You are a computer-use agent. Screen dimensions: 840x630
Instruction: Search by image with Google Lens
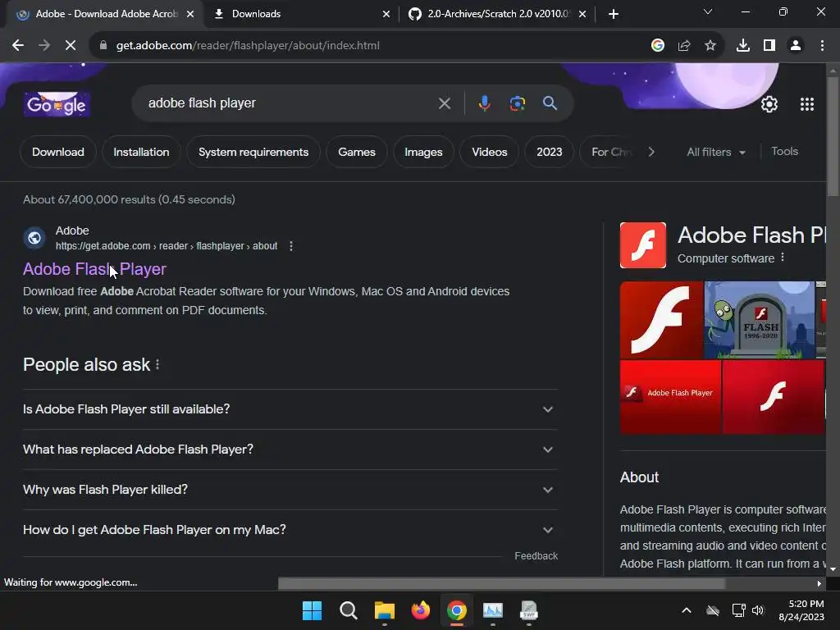[517, 103]
